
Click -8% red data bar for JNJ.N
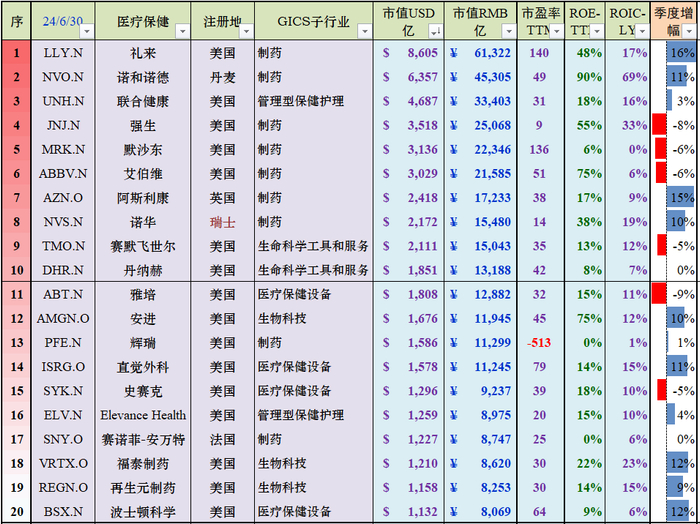coord(659,125)
